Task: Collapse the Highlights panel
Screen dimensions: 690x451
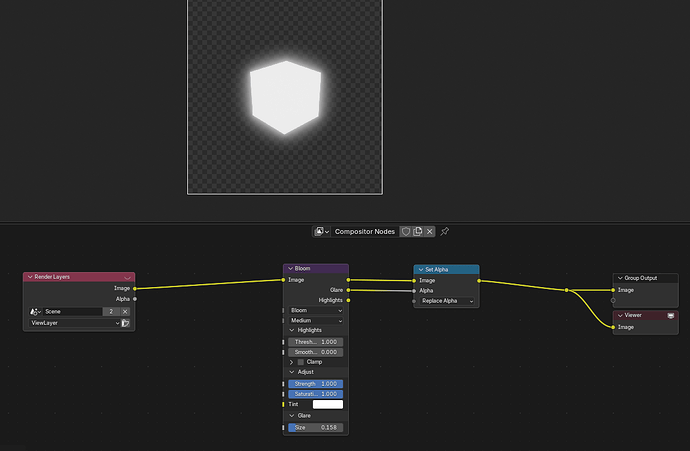Action: (x=292, y=330)
